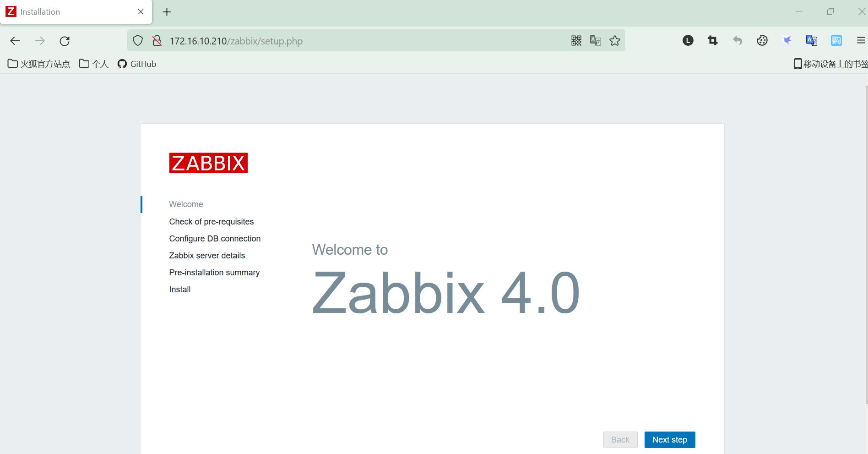The height and width of the screenshot is (454, 868).
Task: Select the Install step
Action: point(180,290)
